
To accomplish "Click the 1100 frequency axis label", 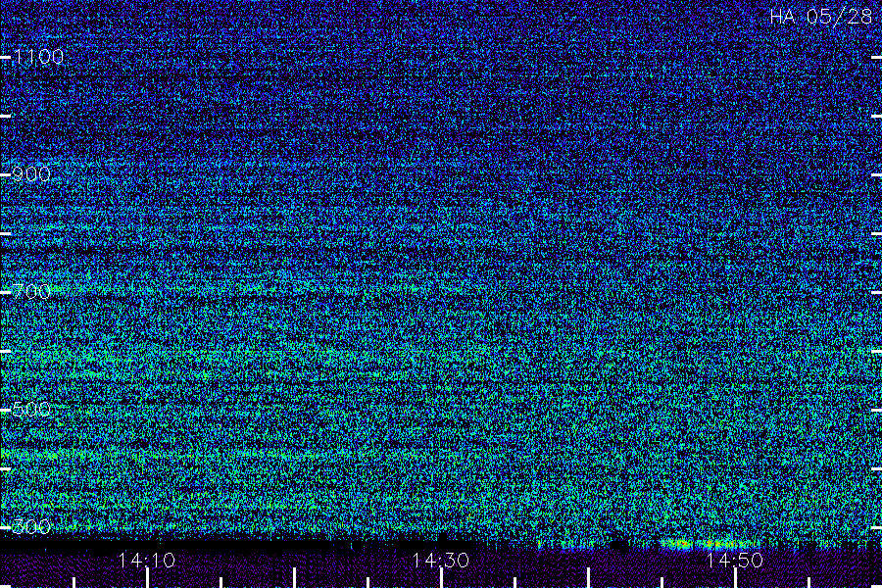I will pyautogui.click(x=38, y=57).
